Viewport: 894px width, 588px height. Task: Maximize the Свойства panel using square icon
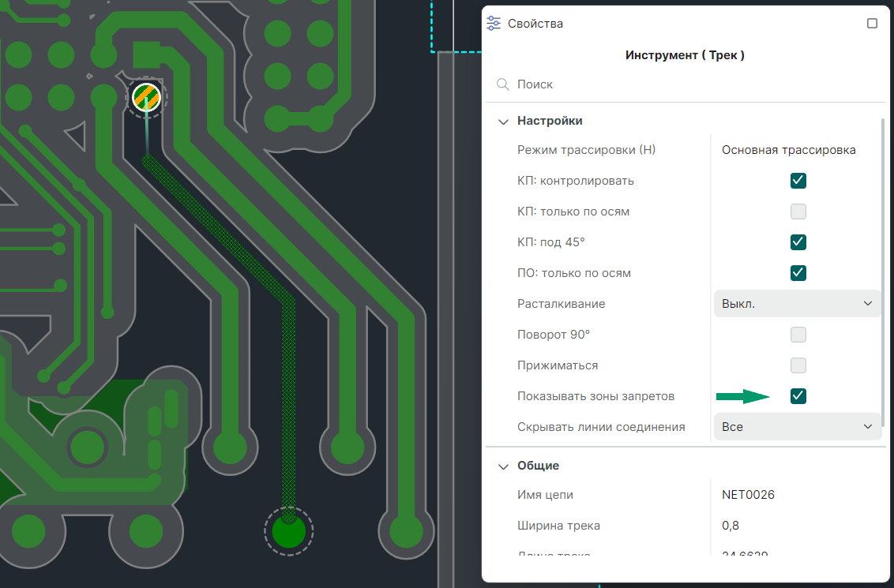click(872, 24)
